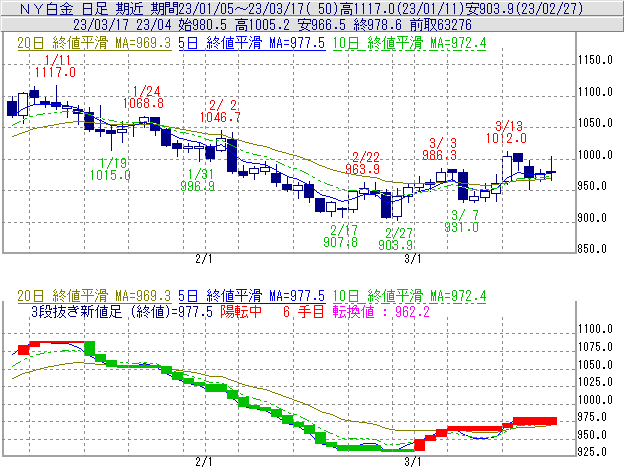Screen dimensions: 624x475
Task: Click the 前取63276 volume value
Action: [441, 25]
